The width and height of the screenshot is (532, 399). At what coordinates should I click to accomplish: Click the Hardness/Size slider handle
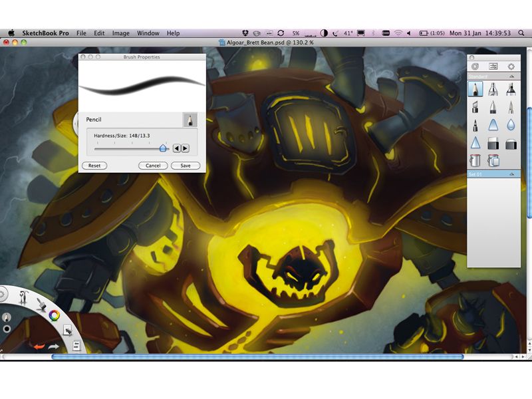[163, 148]
